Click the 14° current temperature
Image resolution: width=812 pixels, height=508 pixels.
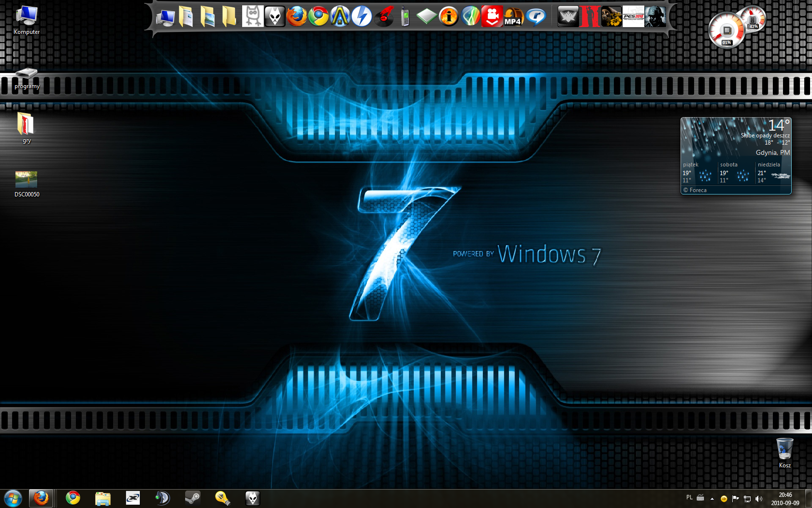pos(778,125)
